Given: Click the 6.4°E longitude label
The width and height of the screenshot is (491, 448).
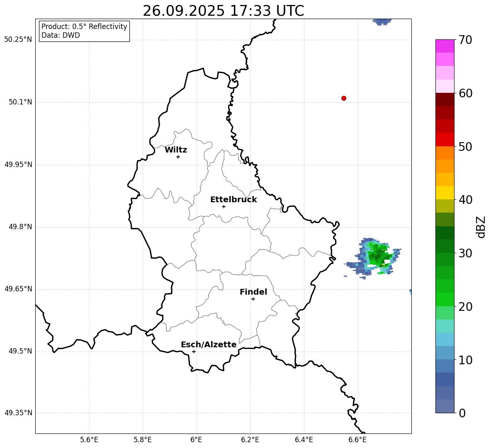Looking at the screenshot, I should click(304, 440).
